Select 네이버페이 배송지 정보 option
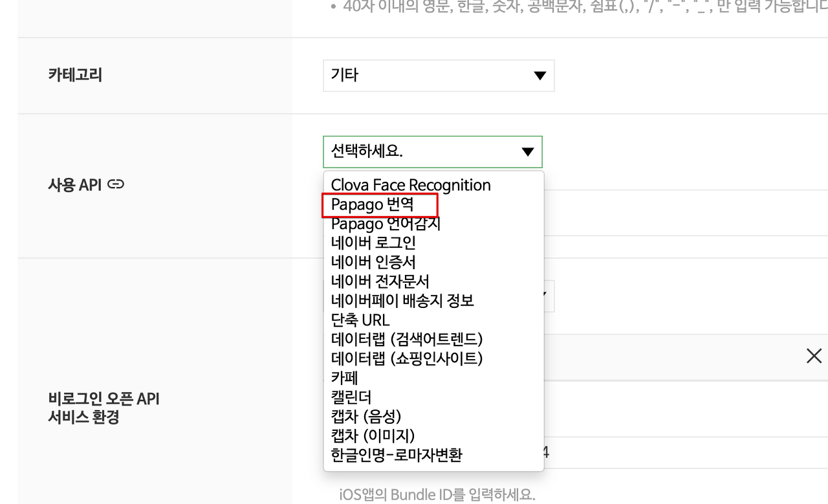Screen dimensions: 828x504 coord(402,301)
